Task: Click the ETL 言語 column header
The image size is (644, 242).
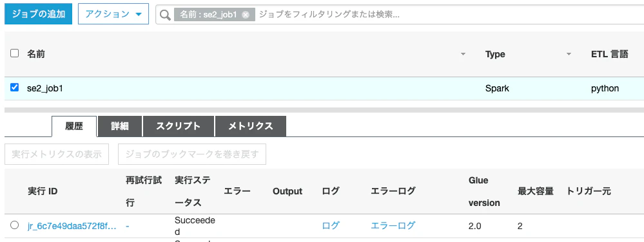Action: pos(609,54)
